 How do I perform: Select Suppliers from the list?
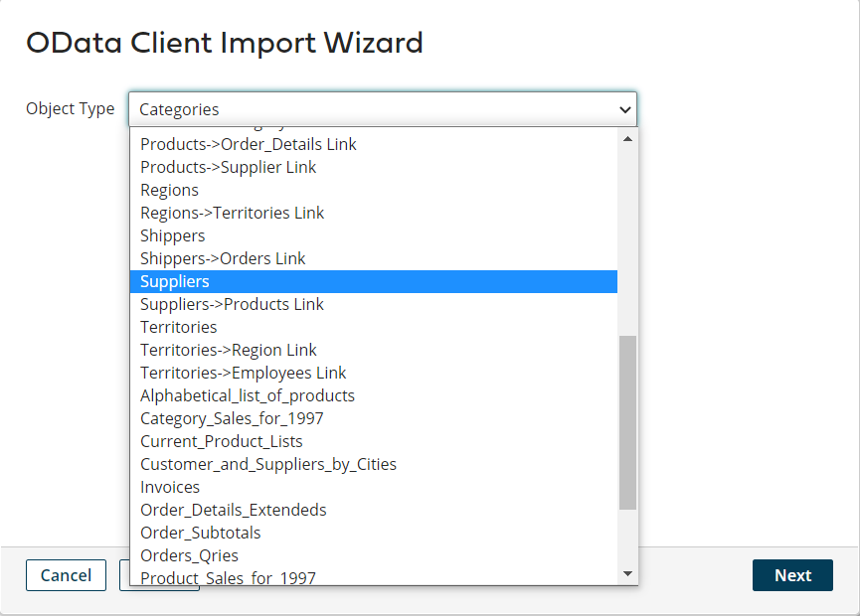pyautogui.click(x=175, y=282)
